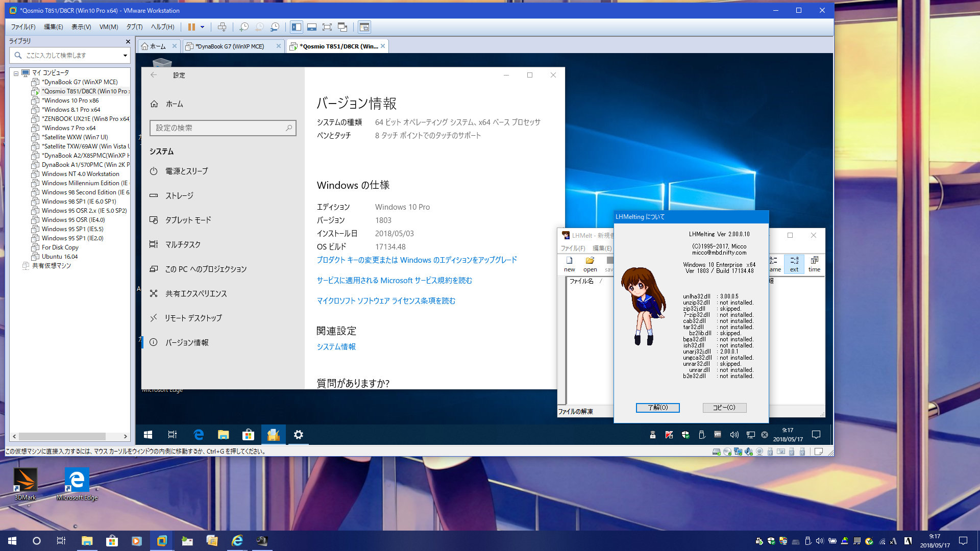Image resolution: width=980 pixels, height=551 pixels.
Task: Open システム情報 link
Action: (336, 347)
